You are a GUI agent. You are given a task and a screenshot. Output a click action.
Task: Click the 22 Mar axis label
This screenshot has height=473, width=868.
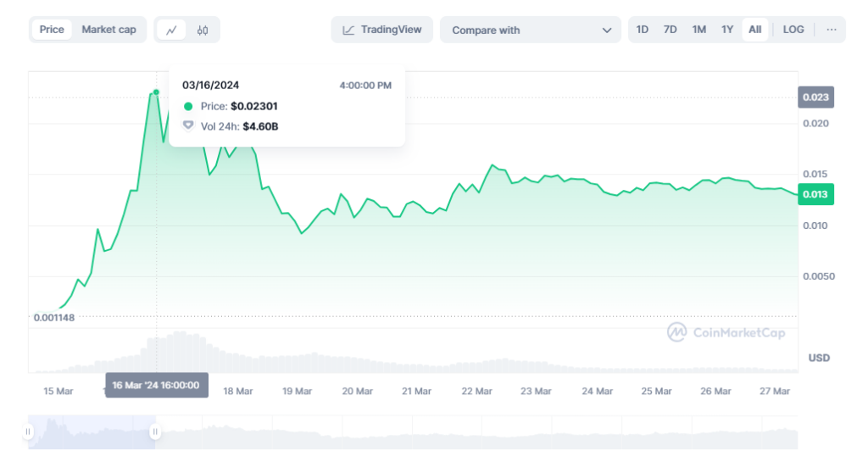tap(476, 391)
